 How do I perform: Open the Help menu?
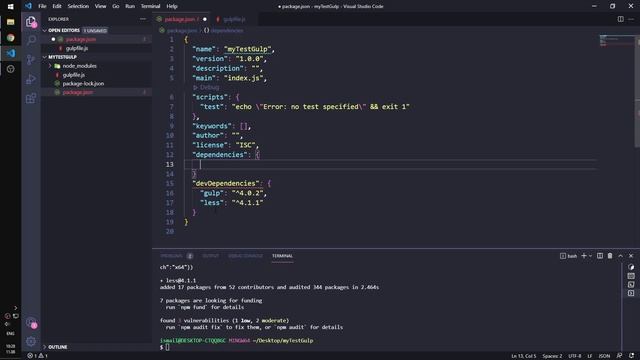(x=172, y=6)
